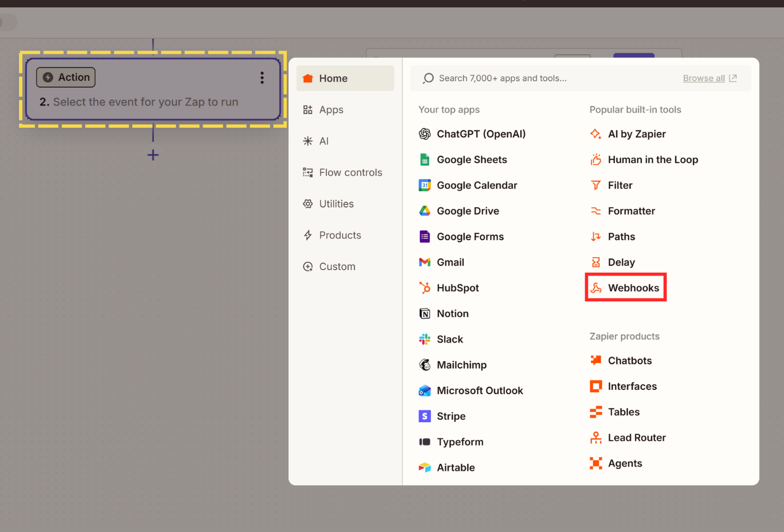Open the Action step three-dot menu

pyautogui.click(x=262, y=78)
